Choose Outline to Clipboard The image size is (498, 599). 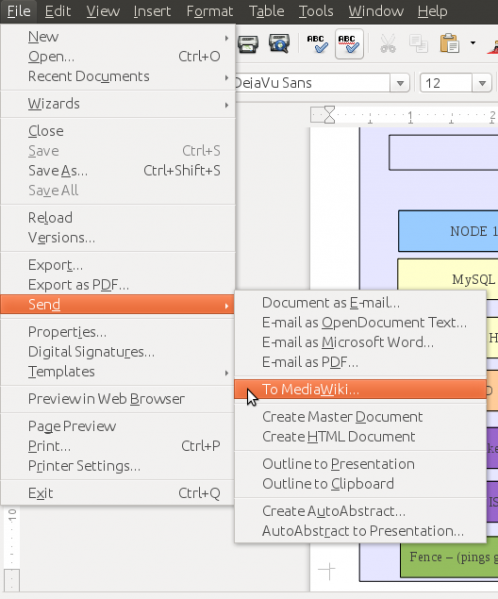(361, 484)
